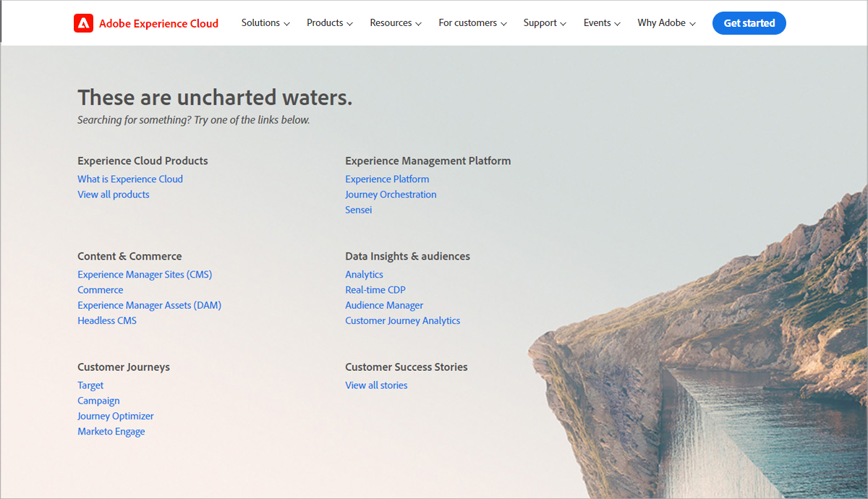Click the 'Data Insights & audiences' heading
Screen dimensions: 868x499
[x=408, y=257]
